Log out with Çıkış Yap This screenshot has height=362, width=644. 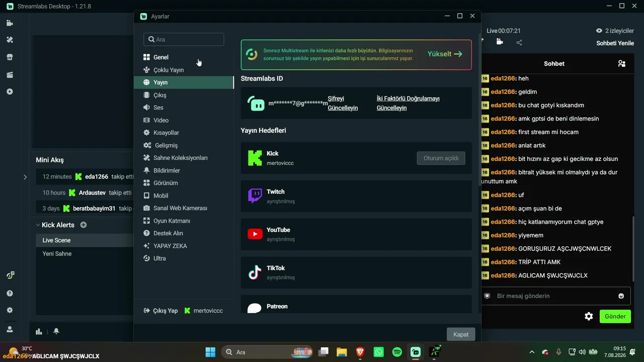[x=161, y=311]
